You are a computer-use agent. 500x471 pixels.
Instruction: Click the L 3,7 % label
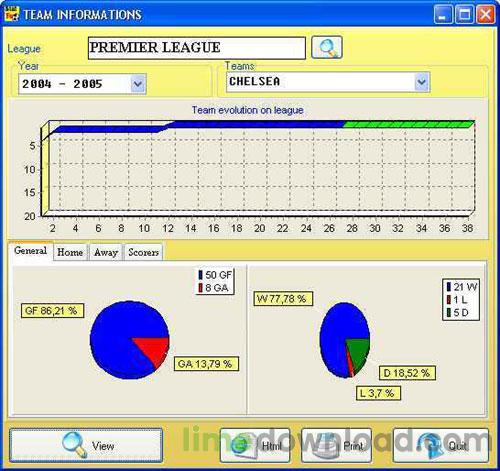point(378,393)
